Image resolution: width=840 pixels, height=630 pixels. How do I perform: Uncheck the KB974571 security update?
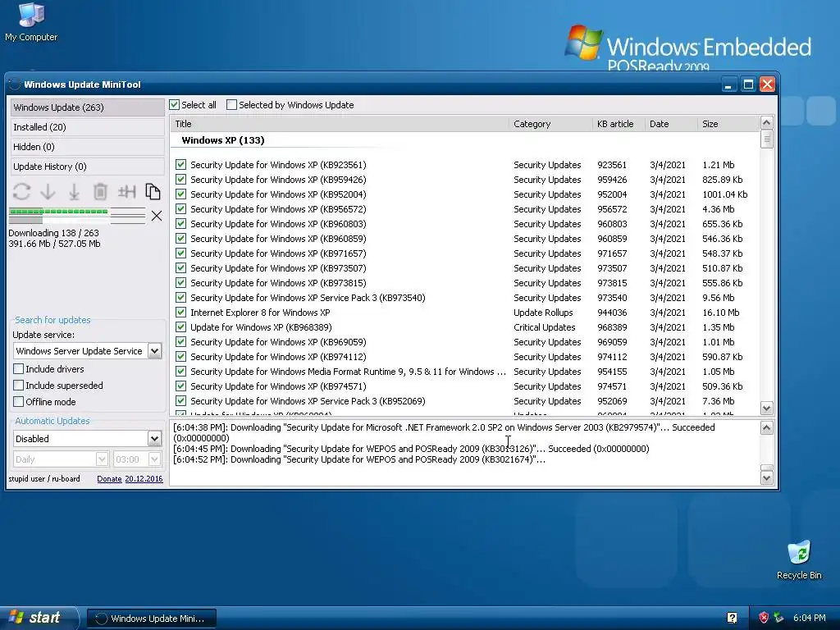(x=180, y=386)
